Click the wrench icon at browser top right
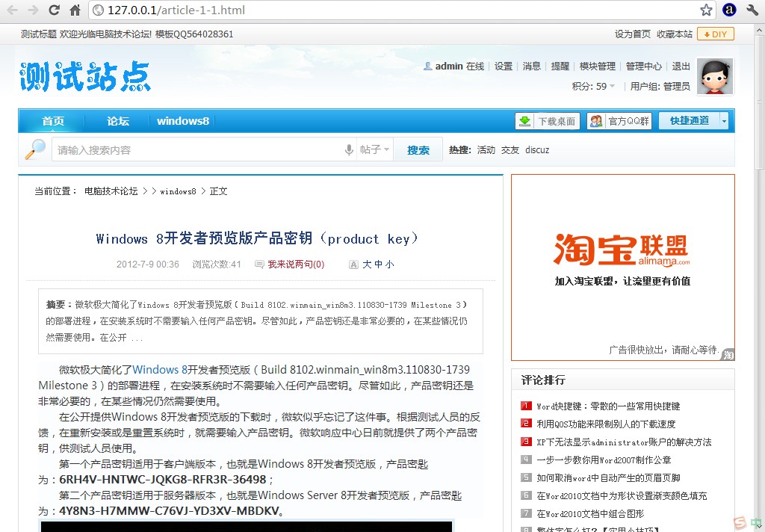 [752, 10]
